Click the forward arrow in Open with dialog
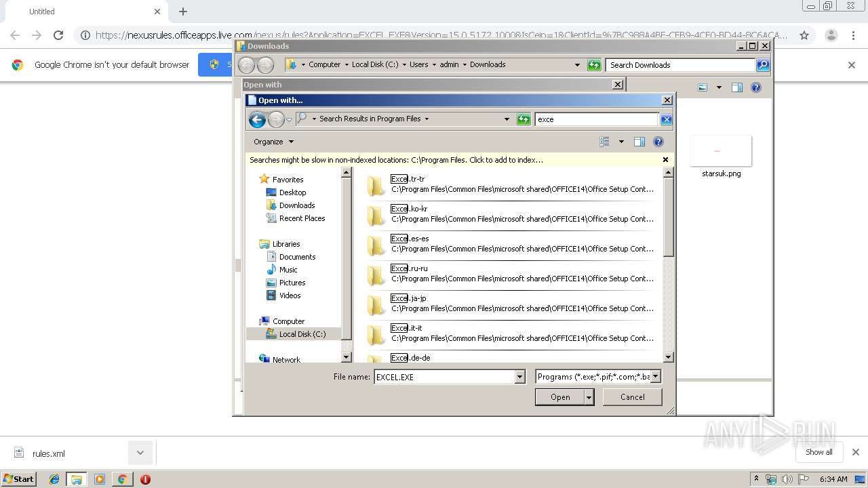 [x=276, y=120]
